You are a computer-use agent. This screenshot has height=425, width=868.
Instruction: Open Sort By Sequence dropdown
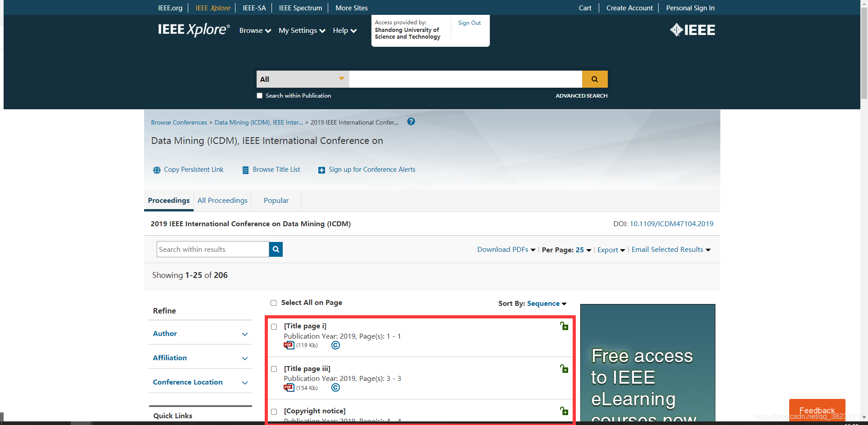click(x=547, y=304)
